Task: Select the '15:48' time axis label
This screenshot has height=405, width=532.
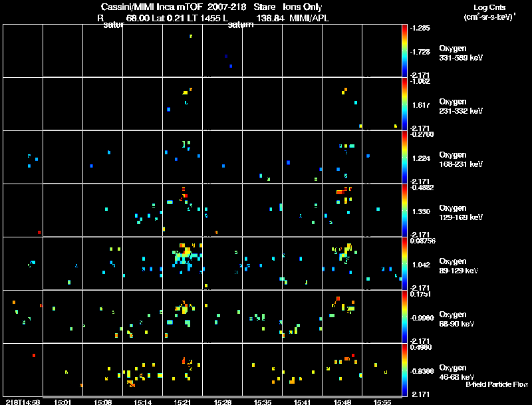Action: coord(342,402)
